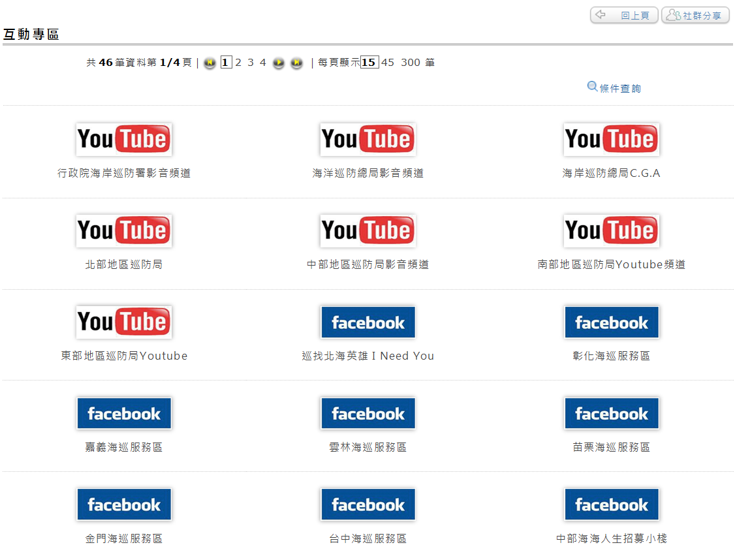Go back using 回上頁 button

click(x=625, y=15)
